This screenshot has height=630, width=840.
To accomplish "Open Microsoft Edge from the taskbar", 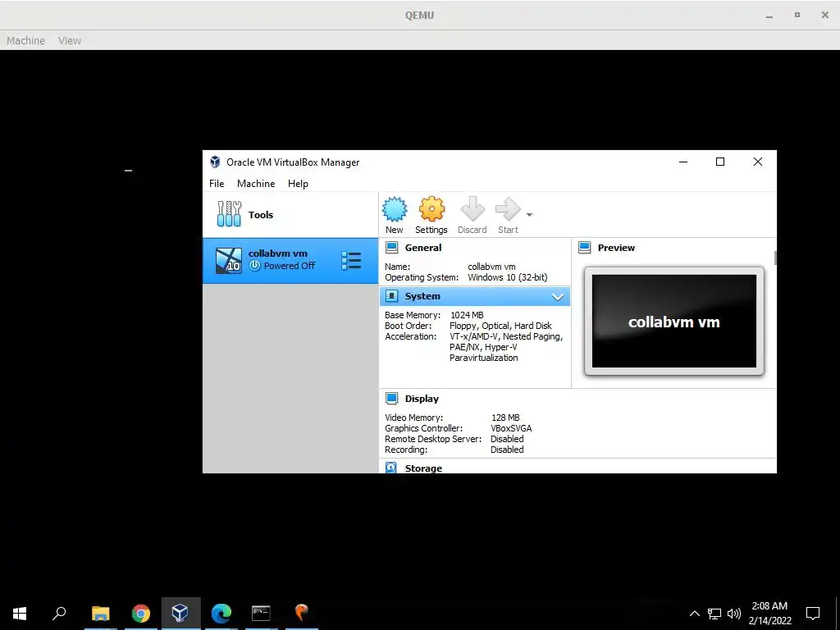I will point(221,614).
